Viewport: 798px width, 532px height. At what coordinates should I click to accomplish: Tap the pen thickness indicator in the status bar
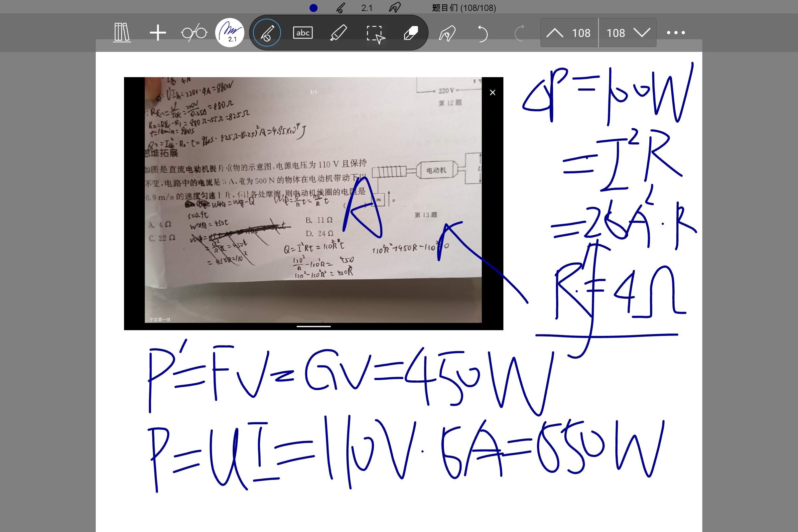(366, 7)
